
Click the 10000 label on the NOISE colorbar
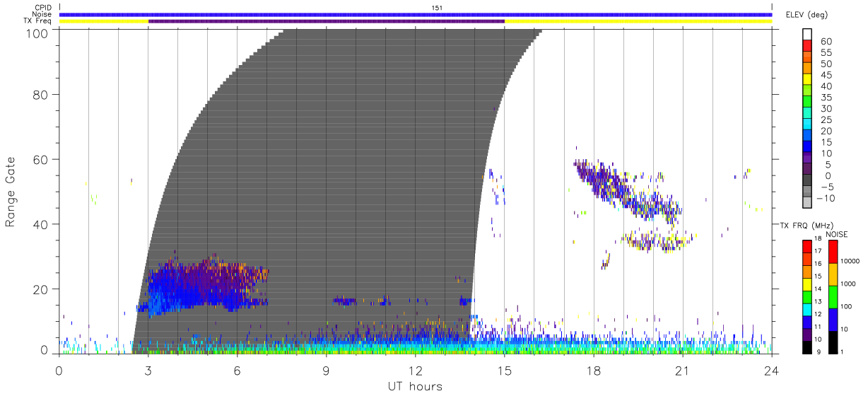click(x=850, y=261)
